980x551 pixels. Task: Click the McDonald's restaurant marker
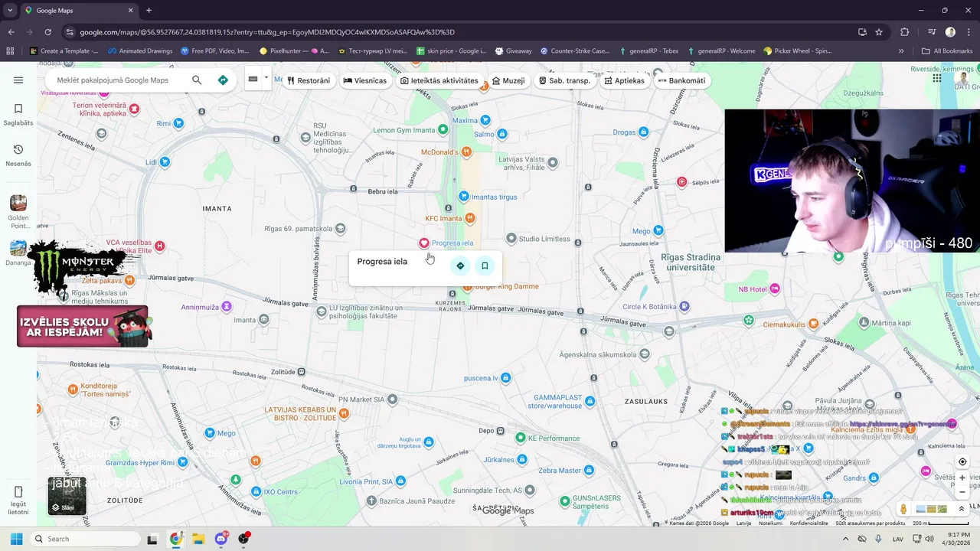pyautogui.click(x=467, y=152)
